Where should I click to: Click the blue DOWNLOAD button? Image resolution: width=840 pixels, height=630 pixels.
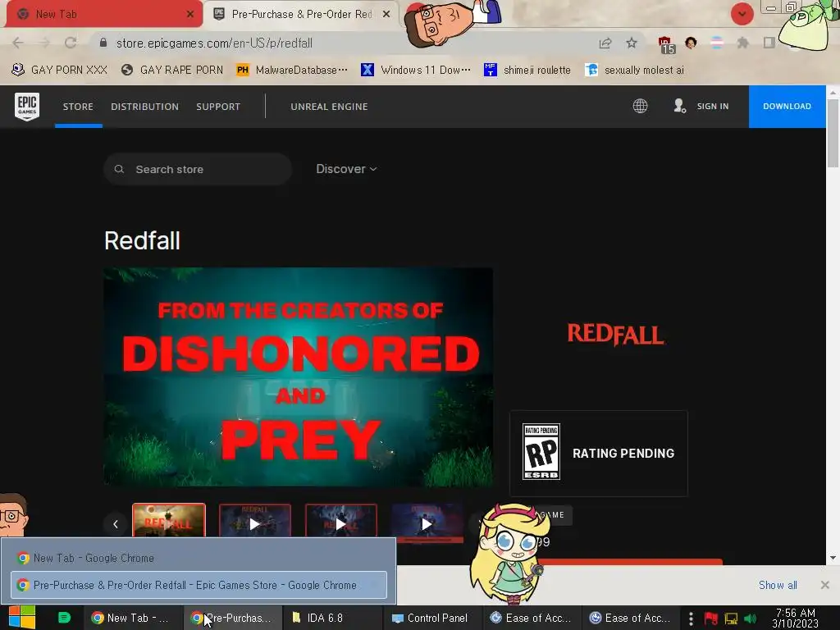(787, 106)
